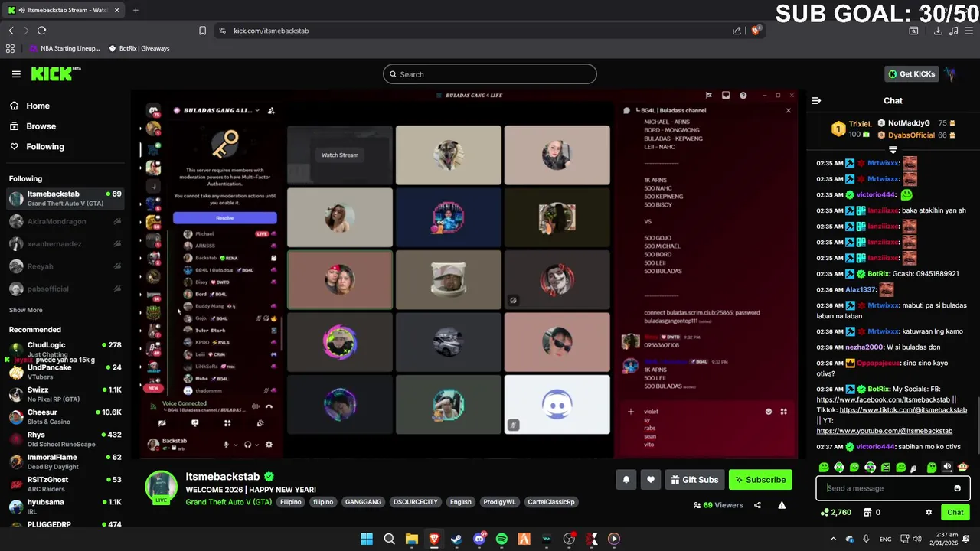Open the hyubsama recommended channel

click(65, 506)
